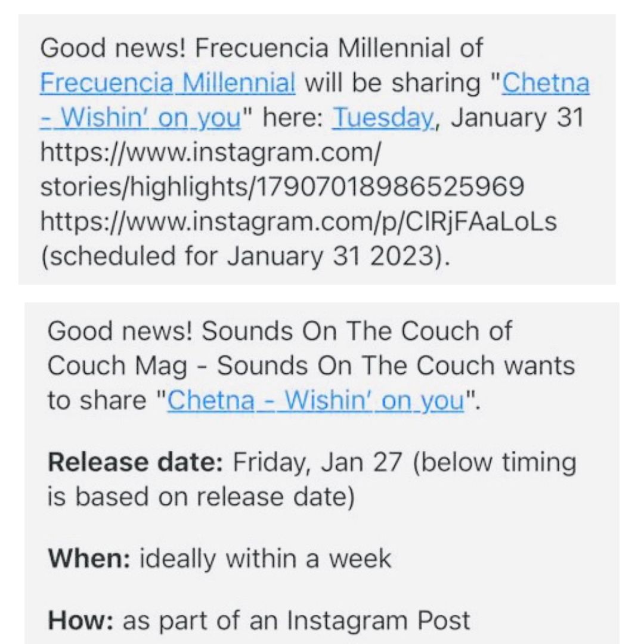Click the 'as part of an Instagram Post' text
The height and width of the screenshot is (644, 644).
(x=296, y=620)
